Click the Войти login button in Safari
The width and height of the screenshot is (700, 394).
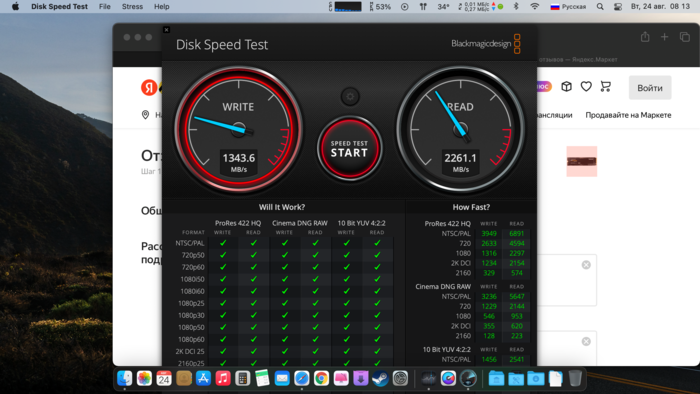click(x=650, y=88)
